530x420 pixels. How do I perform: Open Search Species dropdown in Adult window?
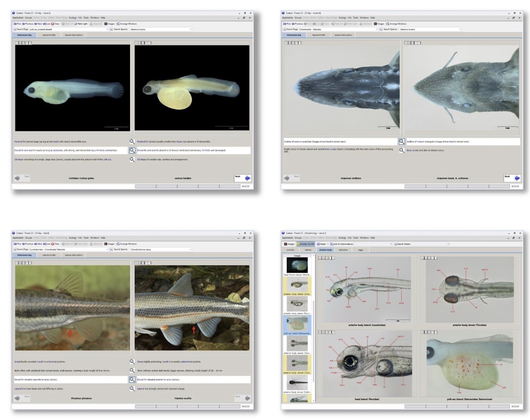pos(191,249)
